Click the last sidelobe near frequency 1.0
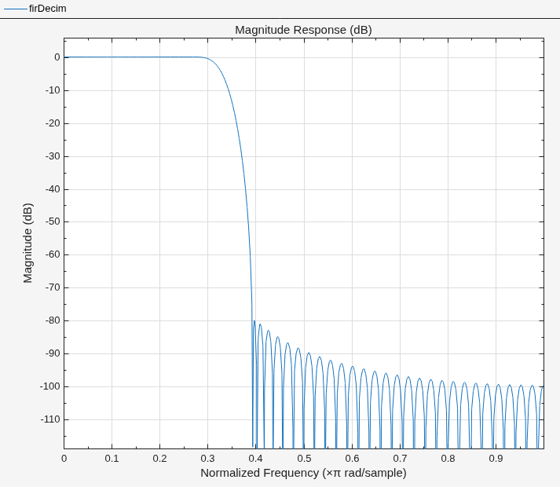This screenshot has width=560, height=487. 542,387
